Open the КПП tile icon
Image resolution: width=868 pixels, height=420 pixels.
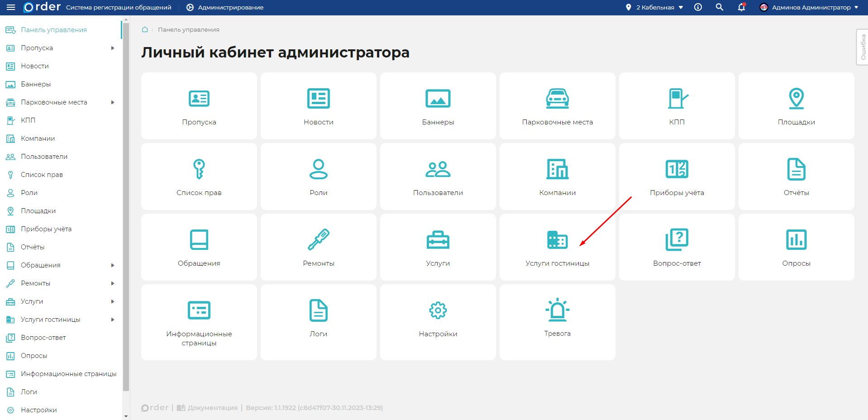[677, 99]
